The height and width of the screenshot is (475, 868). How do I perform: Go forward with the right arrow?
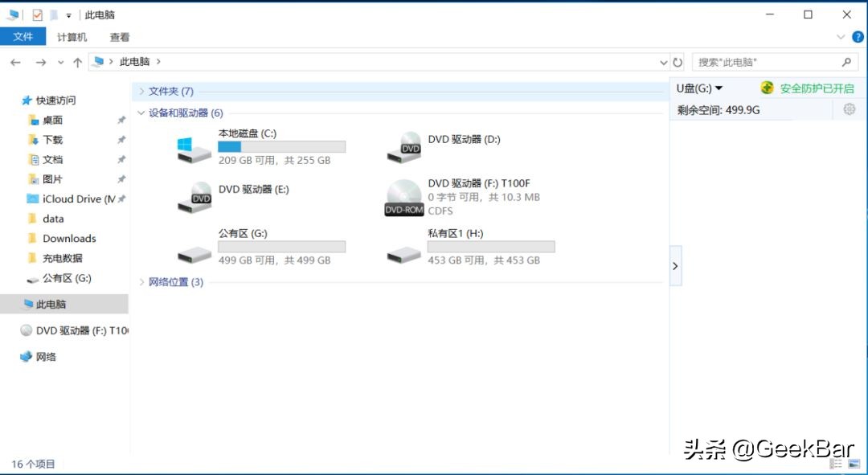[40, 62]
